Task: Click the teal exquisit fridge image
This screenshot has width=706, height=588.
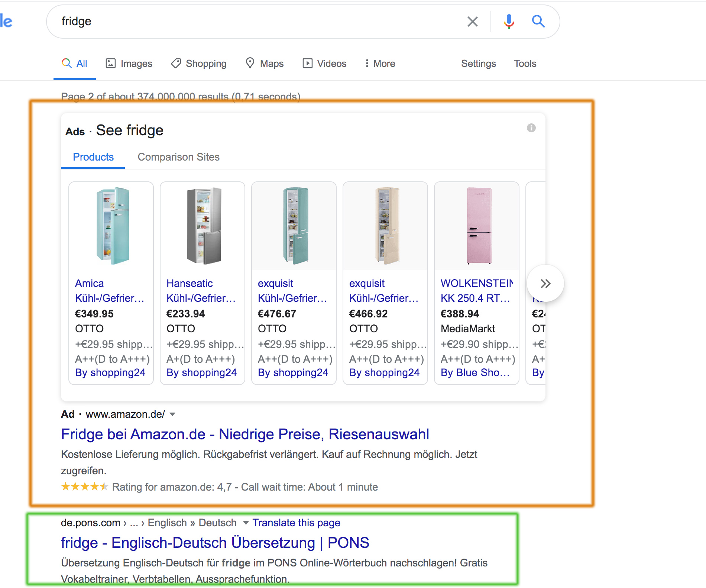Action: 295,226
